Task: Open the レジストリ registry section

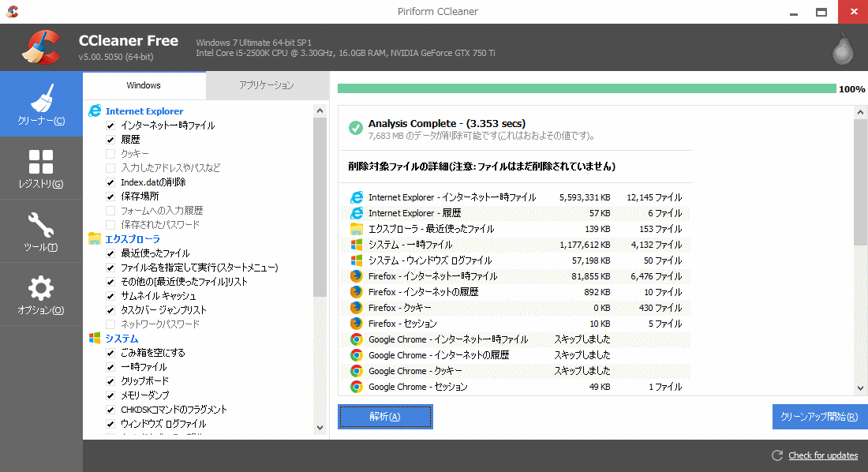Action: [41, 168]
